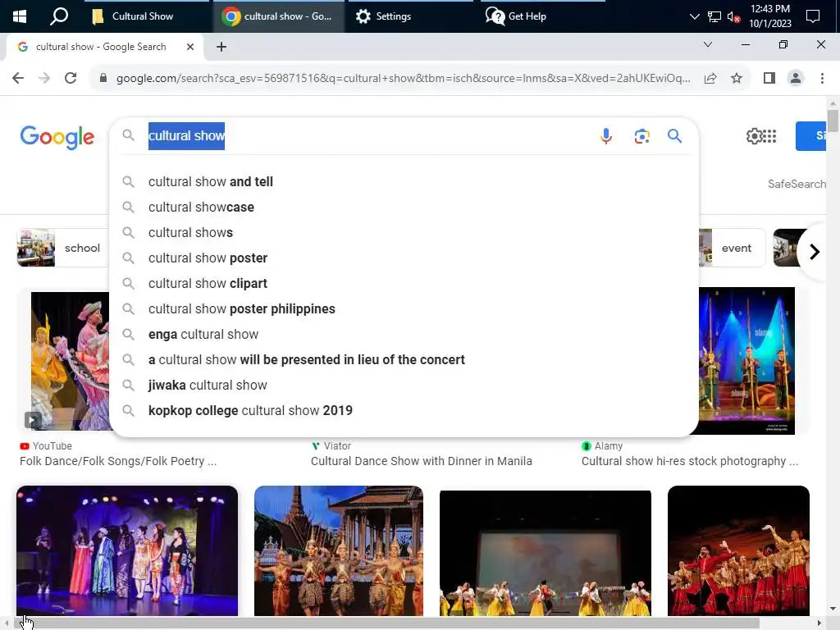The width and height of the screenshot is (840, 630).
Task: Click the scrollbar down arrow
Action: pos(833,609)
